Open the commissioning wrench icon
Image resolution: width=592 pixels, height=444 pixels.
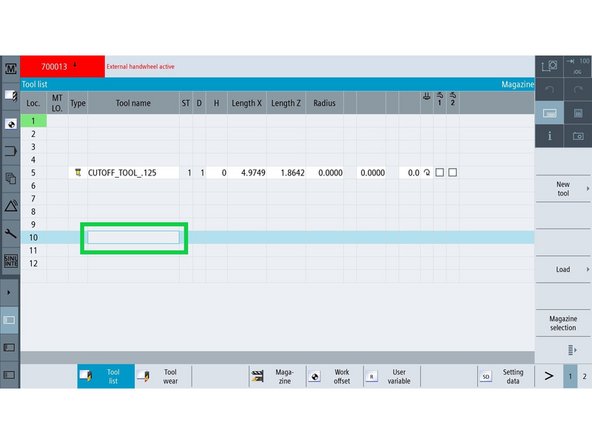point(11,233)
